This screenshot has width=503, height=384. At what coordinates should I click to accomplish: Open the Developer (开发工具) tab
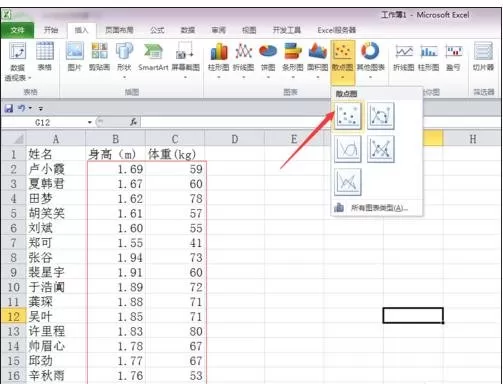[x=287, y=30]
